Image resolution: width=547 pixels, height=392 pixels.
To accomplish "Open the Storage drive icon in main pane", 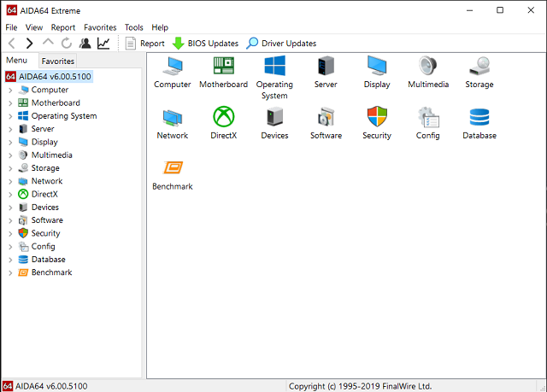I will coord(479,66).
